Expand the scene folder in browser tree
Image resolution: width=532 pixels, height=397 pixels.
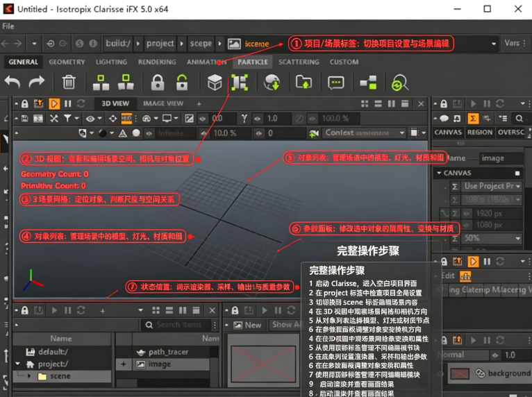[x=29, y=376]
